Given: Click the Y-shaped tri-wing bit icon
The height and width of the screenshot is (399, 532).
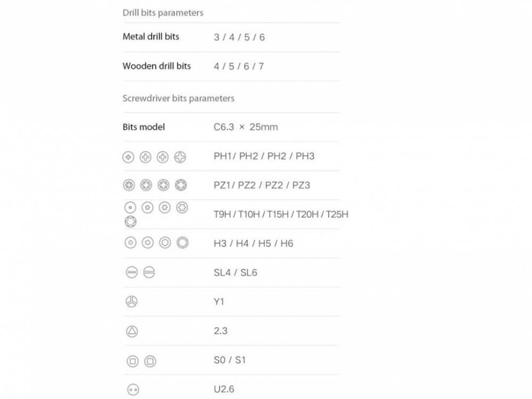Looking at the screenshot, I should [x=132, y=302].
